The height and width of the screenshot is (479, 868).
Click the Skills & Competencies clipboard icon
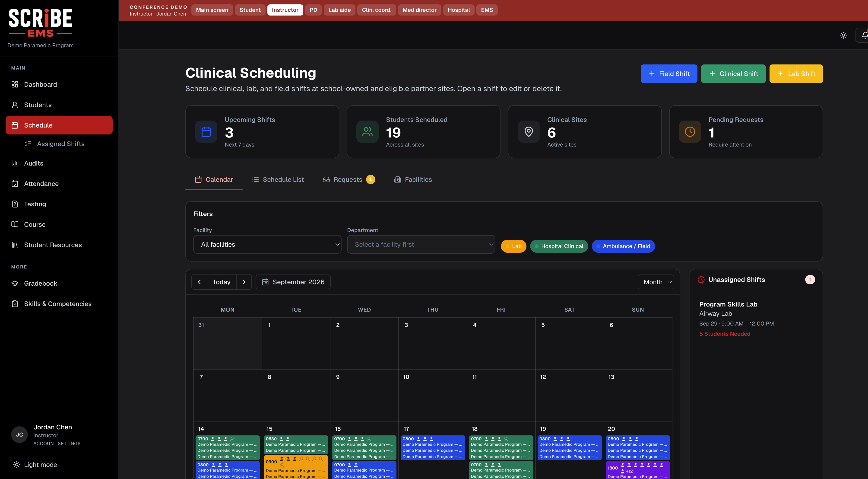pyautogui.click(x=15, y=304)
